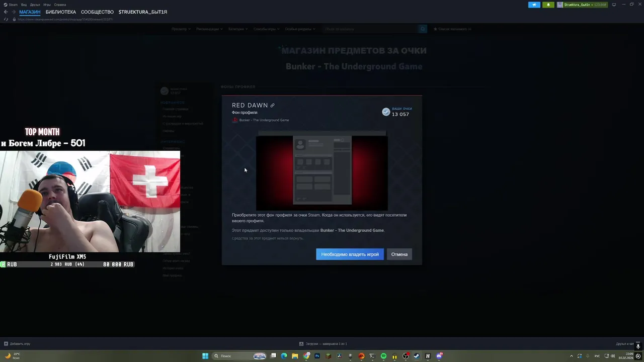Go back with the Steam back arrow
644x362 pixels.
[6, 12]
